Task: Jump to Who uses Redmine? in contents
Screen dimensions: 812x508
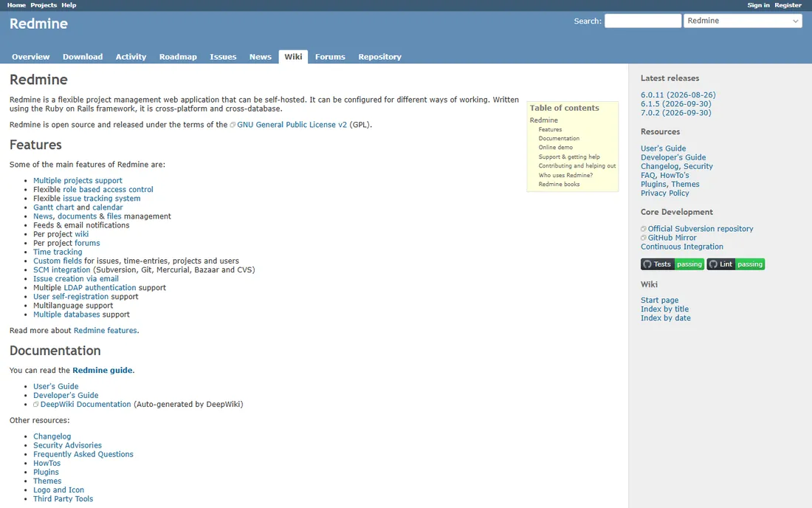Action: click(x=565, y=175)
